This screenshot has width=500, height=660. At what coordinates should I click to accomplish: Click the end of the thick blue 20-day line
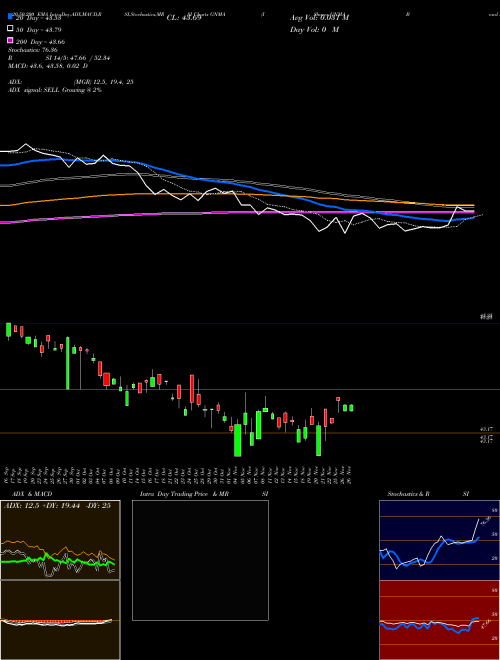(x=473, y=218)
